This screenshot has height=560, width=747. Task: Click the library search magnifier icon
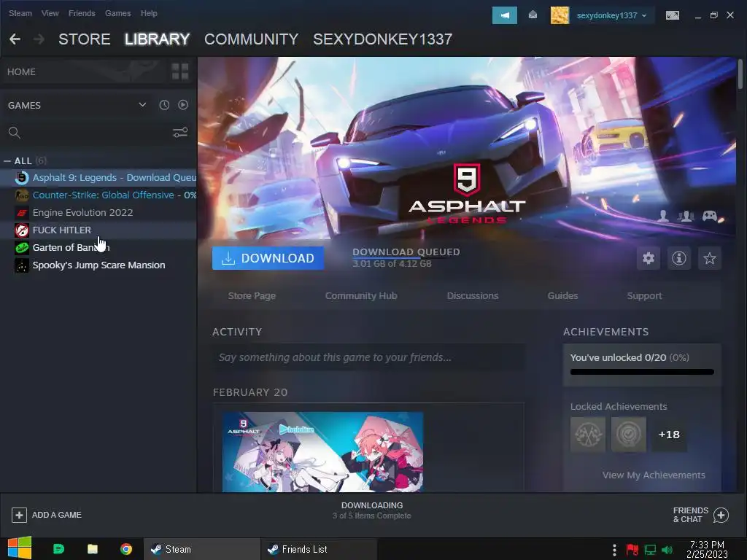15,133
